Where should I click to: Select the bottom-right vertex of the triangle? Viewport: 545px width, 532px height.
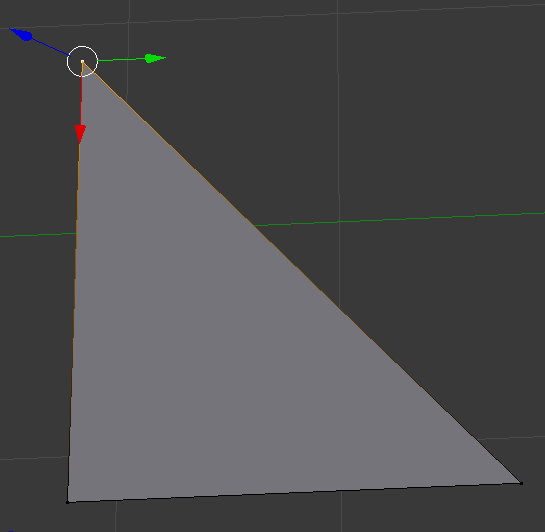tap(521, 483)
